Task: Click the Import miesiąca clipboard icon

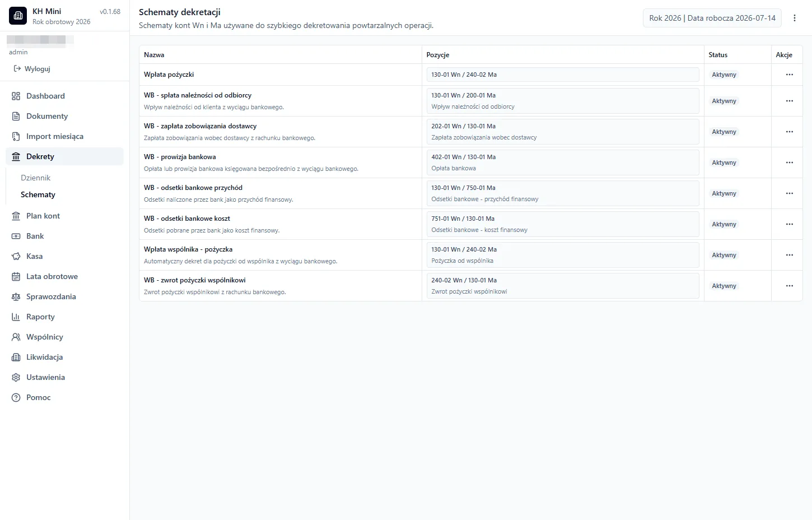Action: (16, 136)
